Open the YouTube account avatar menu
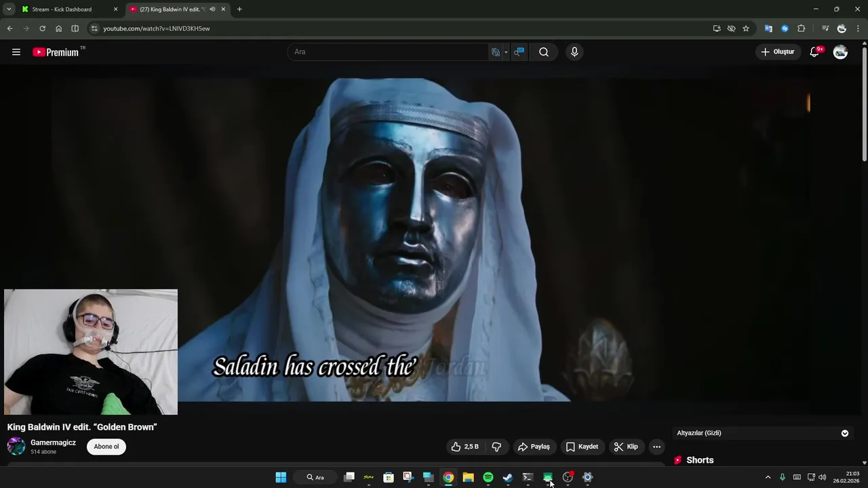The height and width of the screenshot is (488, 868). (840, 52)
